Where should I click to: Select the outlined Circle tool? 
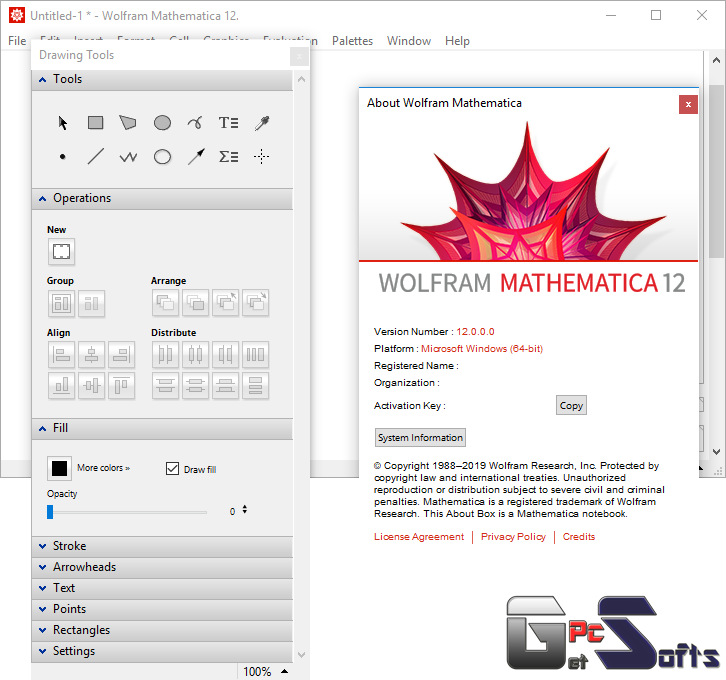coord(162,157)
